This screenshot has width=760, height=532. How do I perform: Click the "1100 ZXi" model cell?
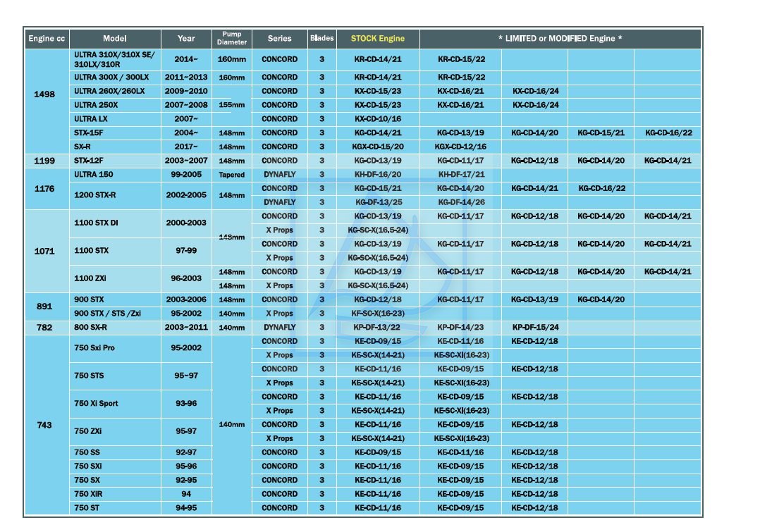115,278
